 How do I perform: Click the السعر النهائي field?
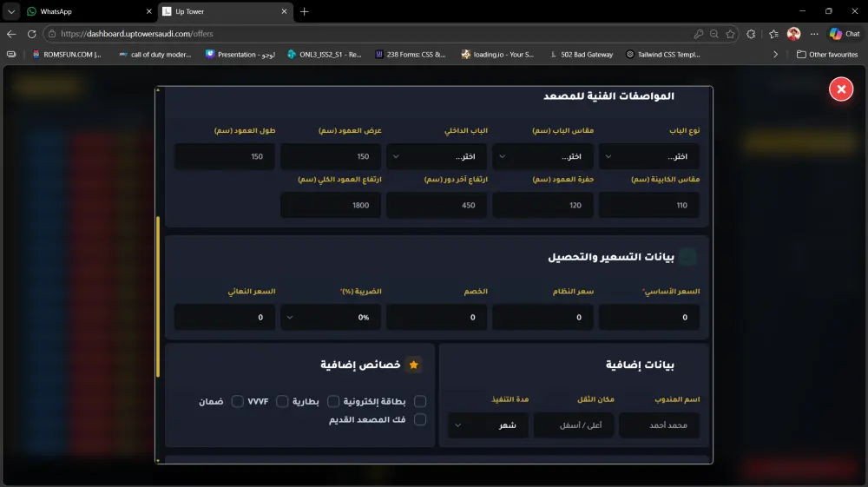(225, 317)
